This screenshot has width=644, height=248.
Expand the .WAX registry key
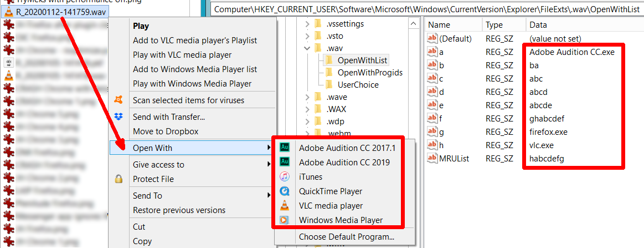pos(307,109)
